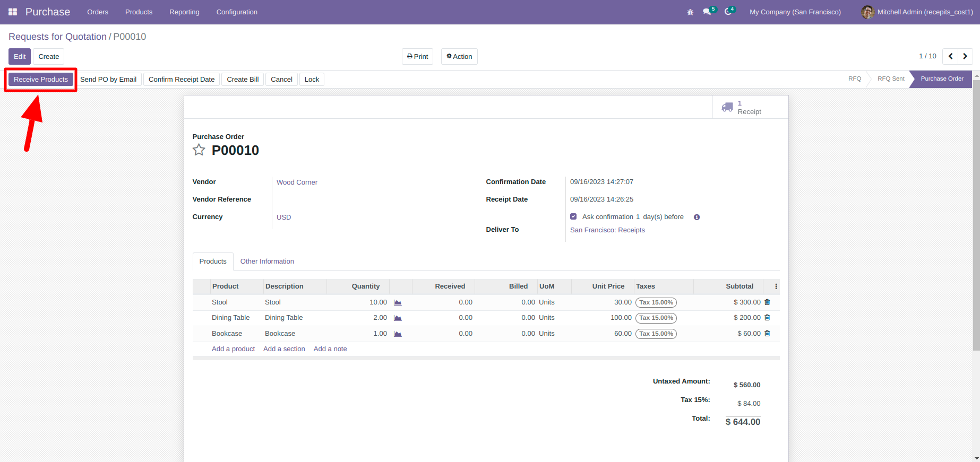Delete the Dining Table line trash icon
Screen dimensions: 980x462
tap(767, 318)
